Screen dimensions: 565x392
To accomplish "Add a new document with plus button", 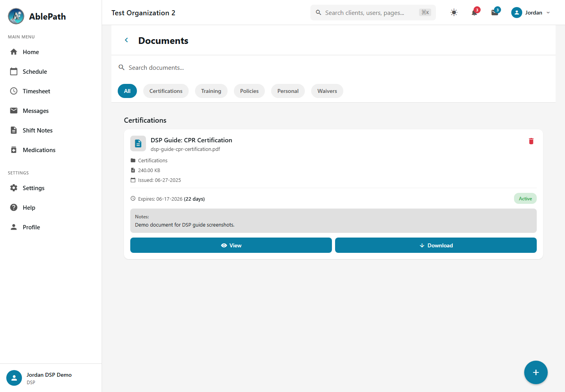I will [536, 372].
